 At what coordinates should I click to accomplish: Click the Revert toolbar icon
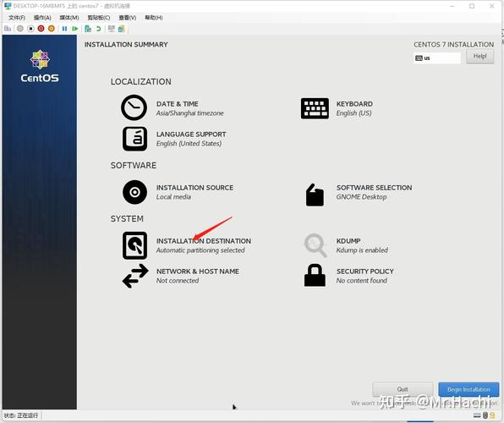[98, 29]
